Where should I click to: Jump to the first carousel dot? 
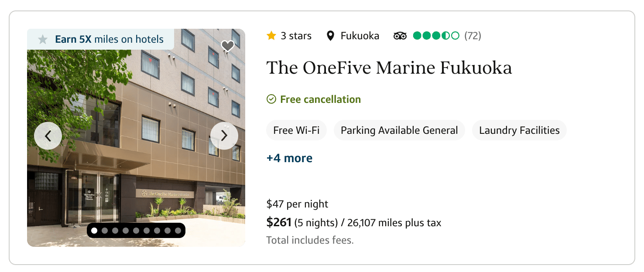point(94,231)
